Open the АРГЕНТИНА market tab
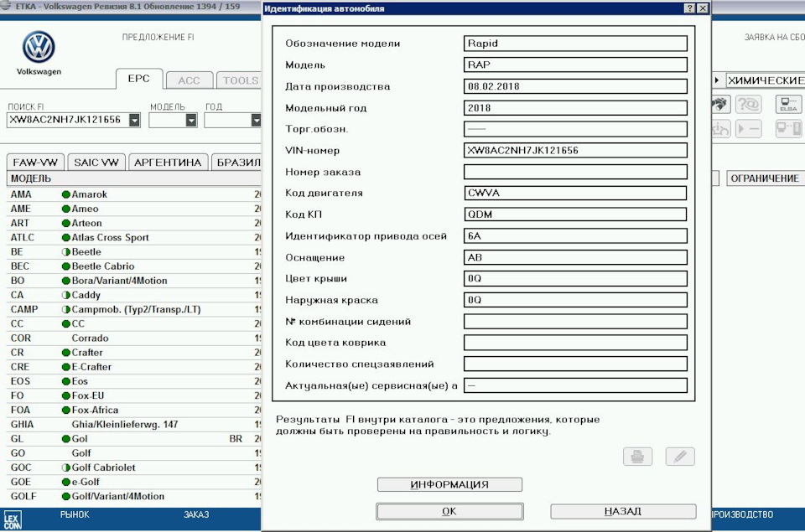This screenshot has width=805, height=532. [168, 163]
